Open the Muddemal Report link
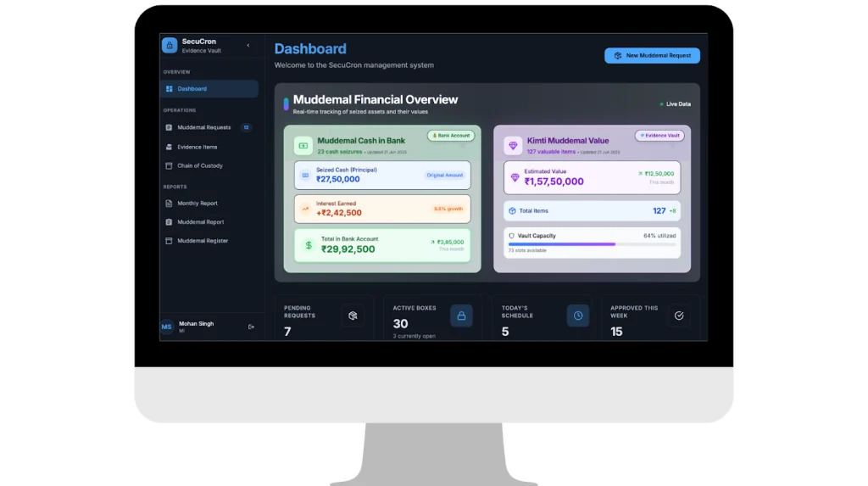 tap(200, 222)
